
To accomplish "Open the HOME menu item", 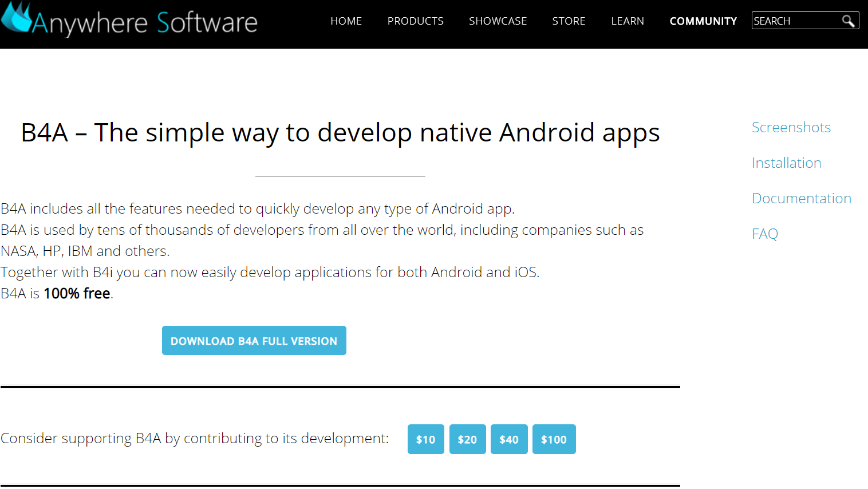I will pos(346,21).
